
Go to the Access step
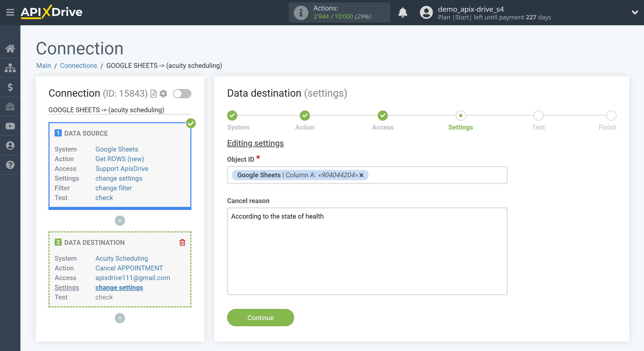(x=383, y=116)
